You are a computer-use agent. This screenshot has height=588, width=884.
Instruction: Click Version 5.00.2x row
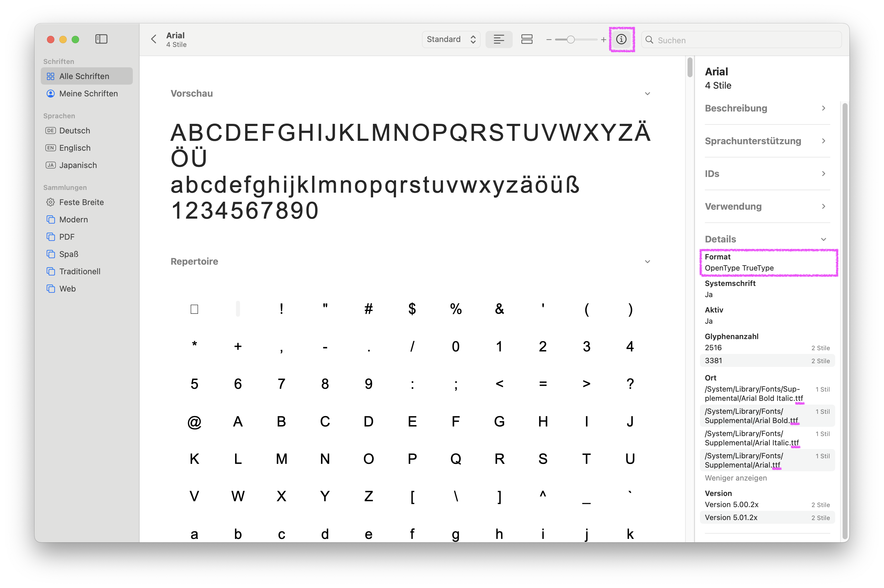(x=767, y=505)
